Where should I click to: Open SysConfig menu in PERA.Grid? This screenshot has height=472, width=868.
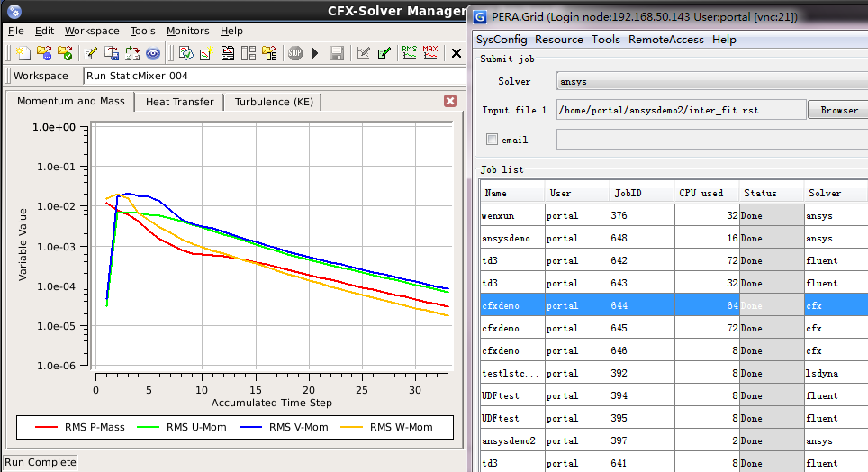tap(502, 40)
